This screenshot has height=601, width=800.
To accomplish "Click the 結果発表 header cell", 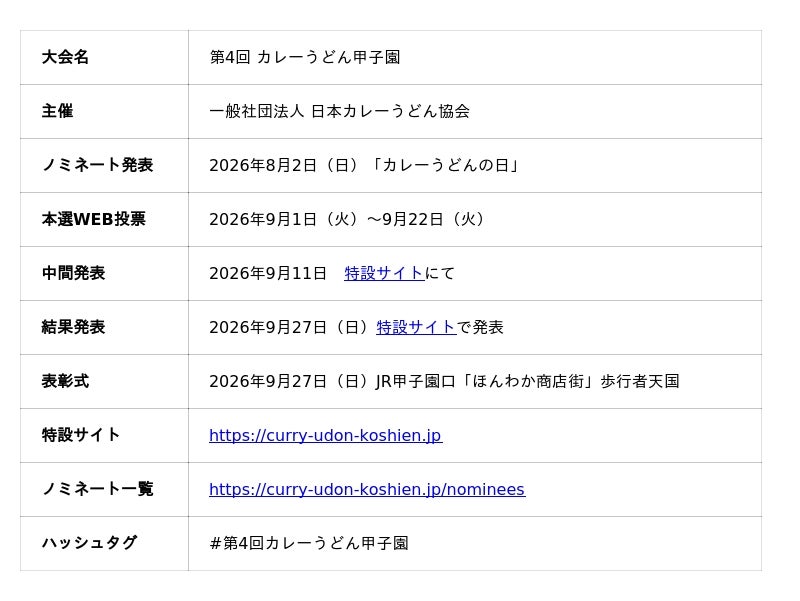I will pyautogui.click(x=104, y=328).
